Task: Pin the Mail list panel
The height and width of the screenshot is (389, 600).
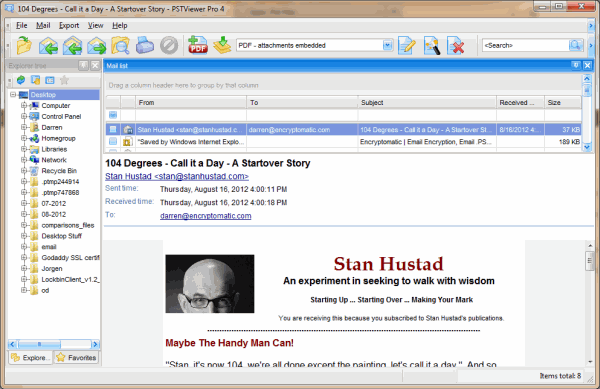Action: pyautogui.click(x=576, y=65)
